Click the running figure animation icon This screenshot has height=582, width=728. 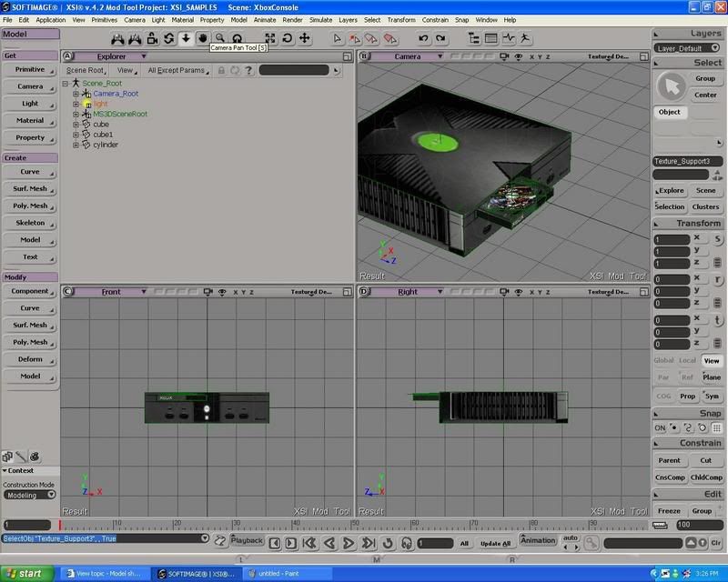click(525, 38)
